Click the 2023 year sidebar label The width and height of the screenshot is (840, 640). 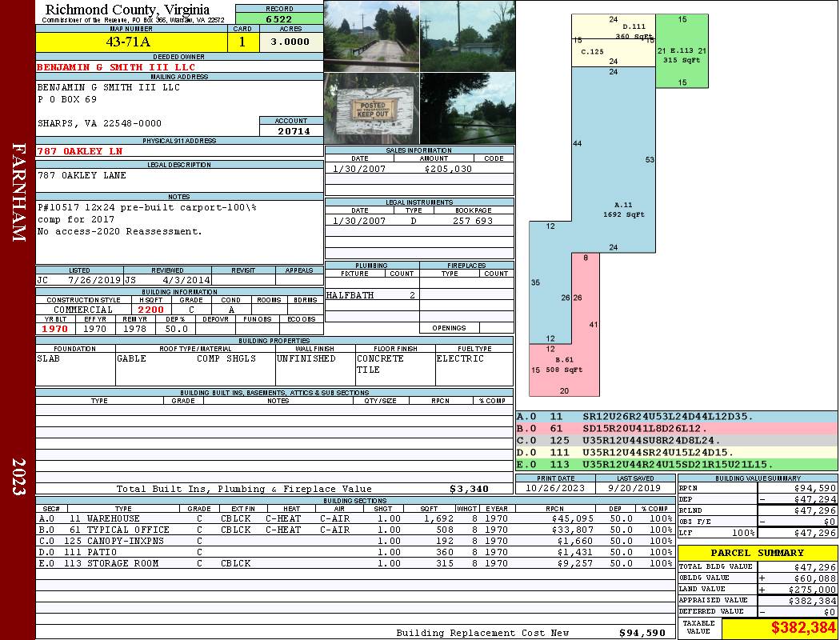point(18,477)
